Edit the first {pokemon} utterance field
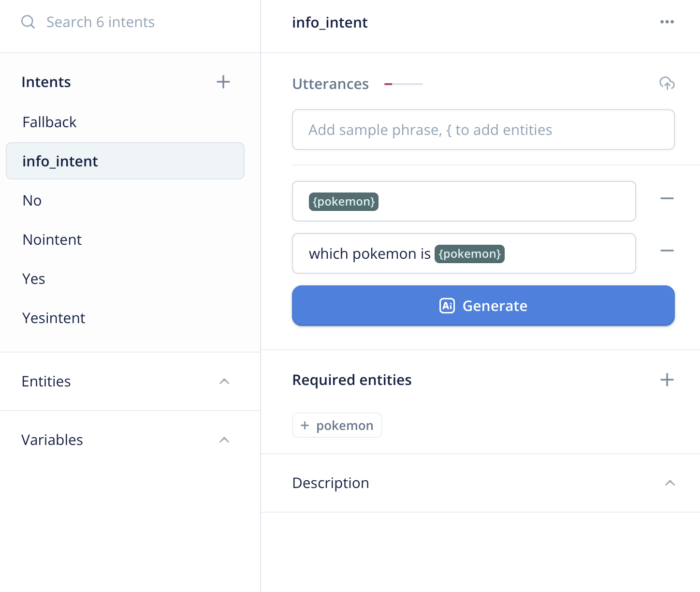This screenshot has width=700, height=592. (x=464, y=201)
